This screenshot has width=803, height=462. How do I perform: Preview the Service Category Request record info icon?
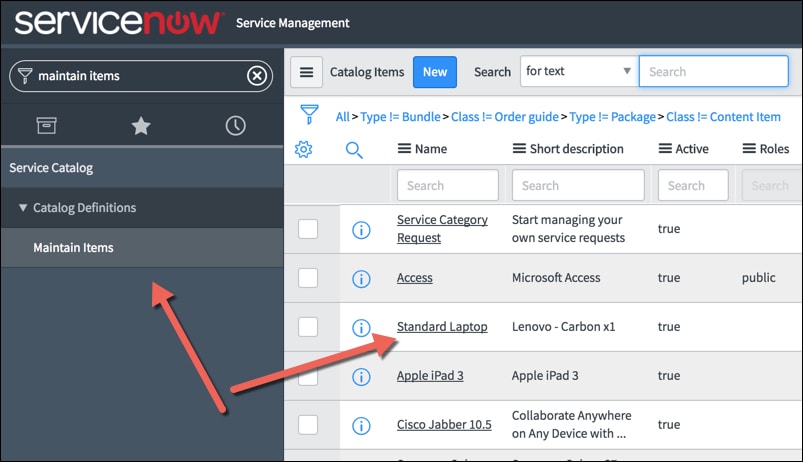361,229
